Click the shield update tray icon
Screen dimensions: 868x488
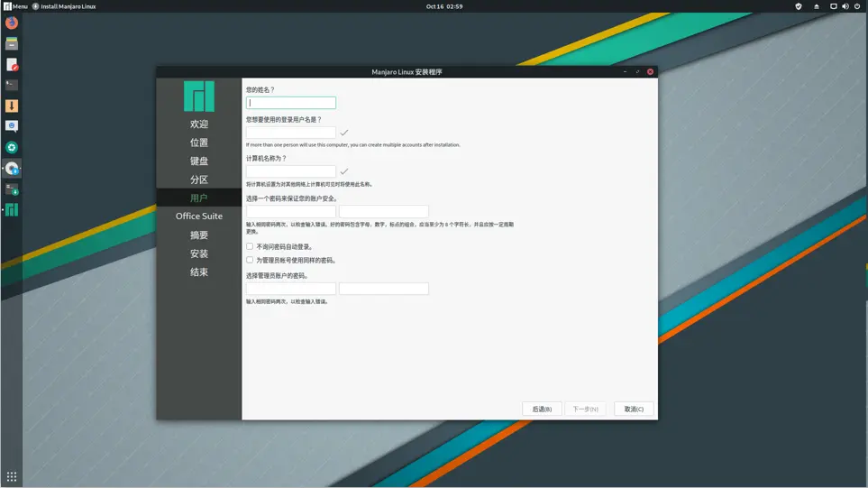click(x=799, y=6)
